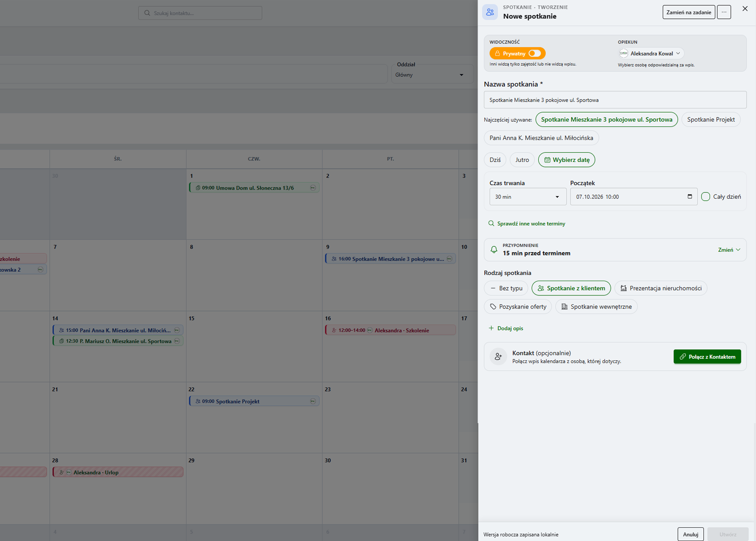This screenshot has width=756, height=541.
Task: Open the three-dots more options menu
Action: [724, 12]
